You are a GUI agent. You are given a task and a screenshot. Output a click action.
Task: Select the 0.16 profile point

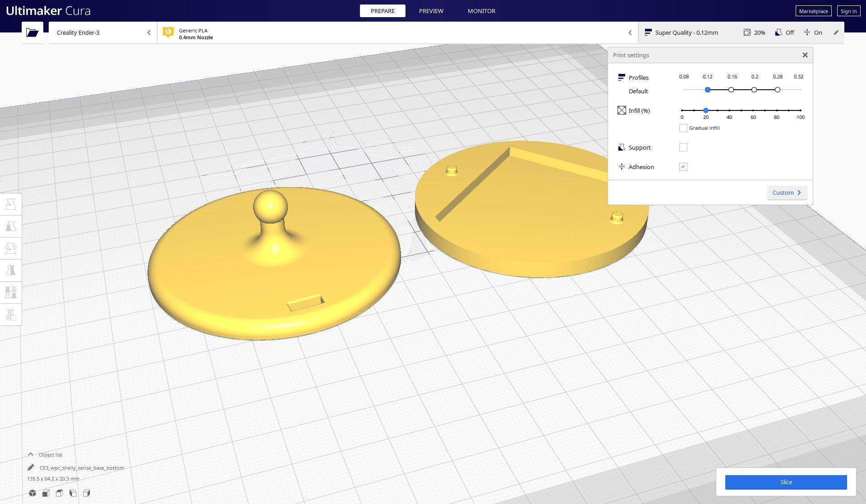(x=731, y=90)
